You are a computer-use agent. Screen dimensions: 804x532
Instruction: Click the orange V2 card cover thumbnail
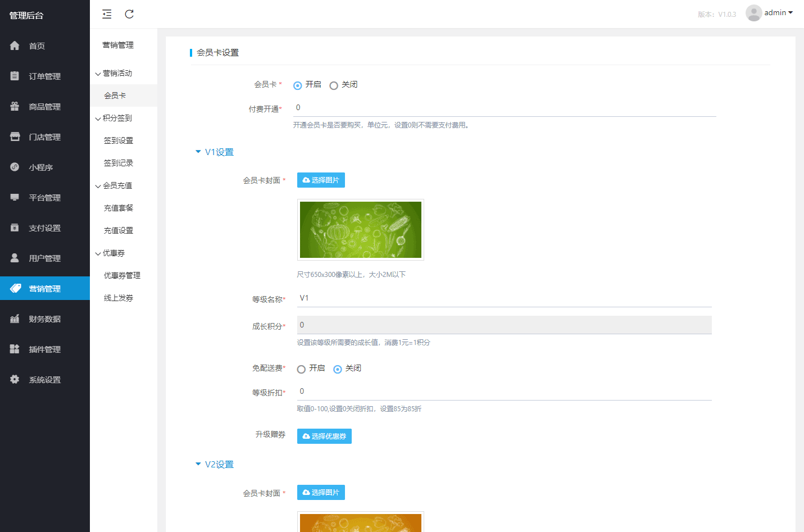(361, 522)
